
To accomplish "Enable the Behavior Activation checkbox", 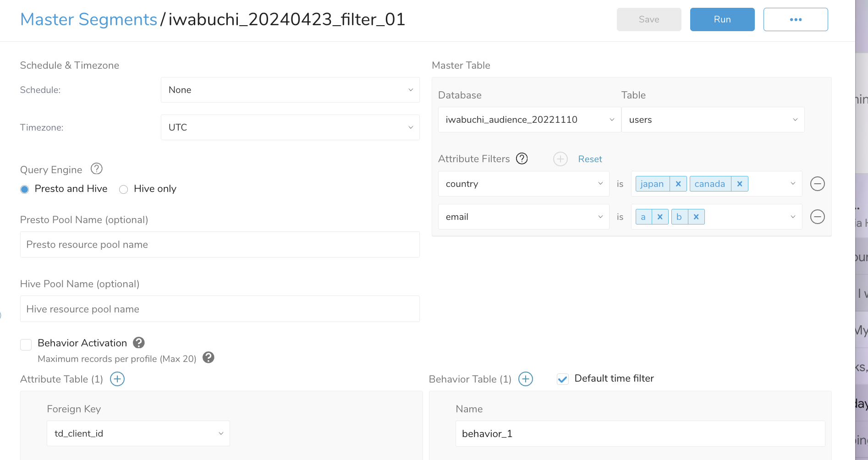I will pyautogui.click(x=26, y=344).
